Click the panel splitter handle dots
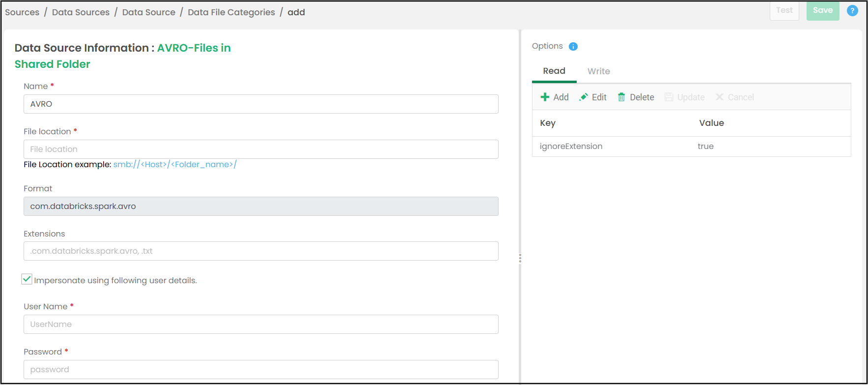Screen dimensions: 868x385 (x=520, y=258)
